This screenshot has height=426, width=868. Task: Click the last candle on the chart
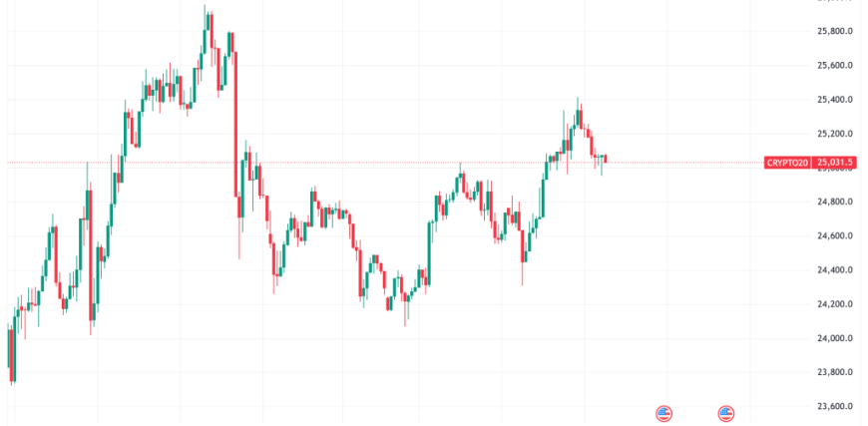click(606, 159)
